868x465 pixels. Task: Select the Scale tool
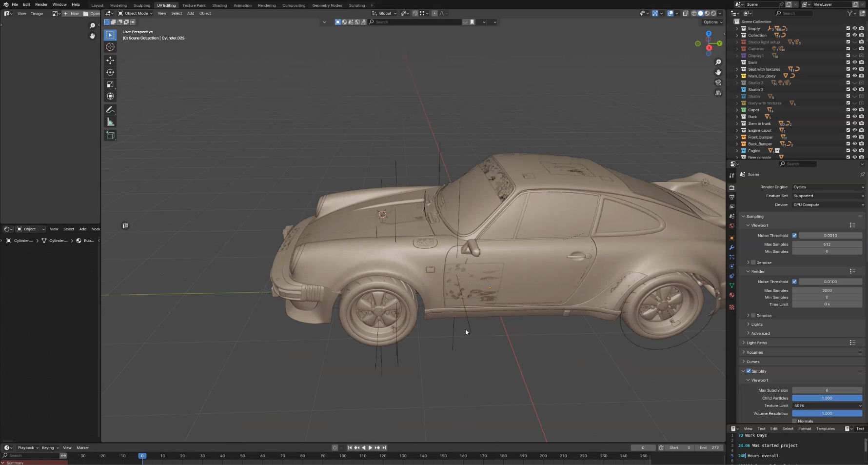click(110, 84)
